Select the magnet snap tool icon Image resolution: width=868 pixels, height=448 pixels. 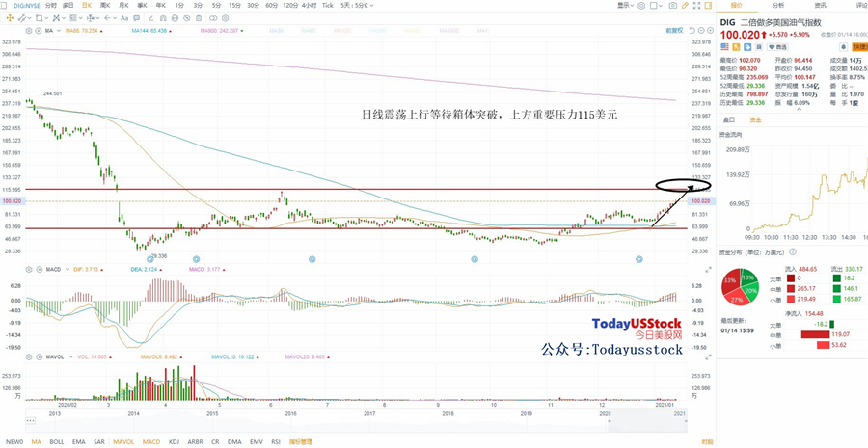(x=163, y=18)
